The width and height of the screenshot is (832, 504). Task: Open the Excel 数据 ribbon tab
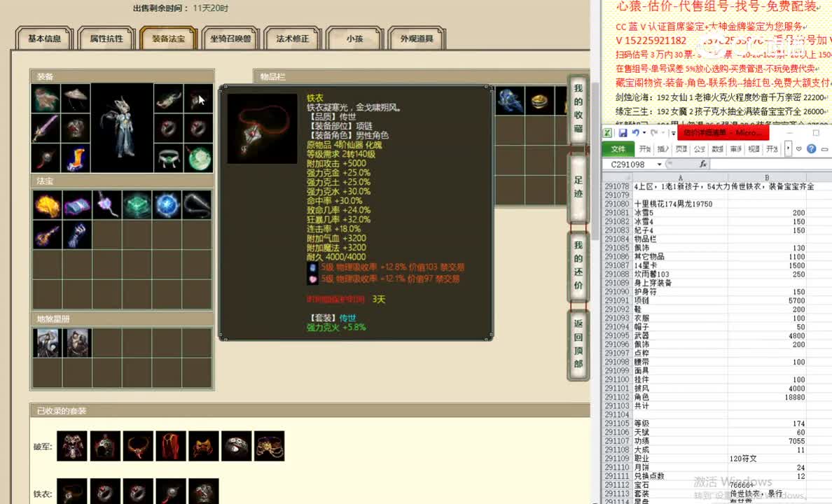pos(717,149)
